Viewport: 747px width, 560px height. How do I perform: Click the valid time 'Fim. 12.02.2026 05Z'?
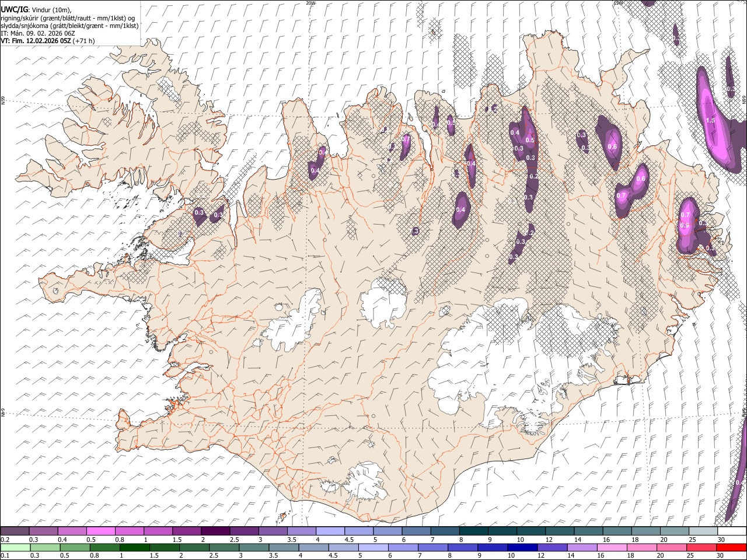tap(41, 41)
